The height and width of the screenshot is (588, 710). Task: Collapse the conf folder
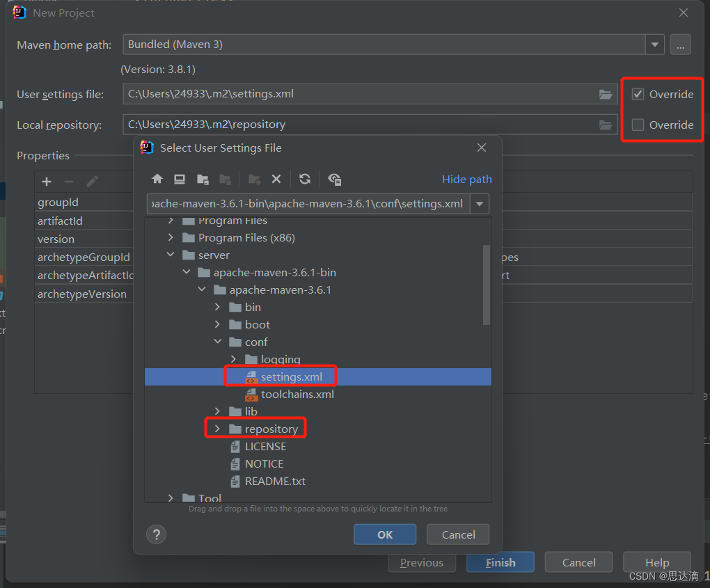click(218, 342)
